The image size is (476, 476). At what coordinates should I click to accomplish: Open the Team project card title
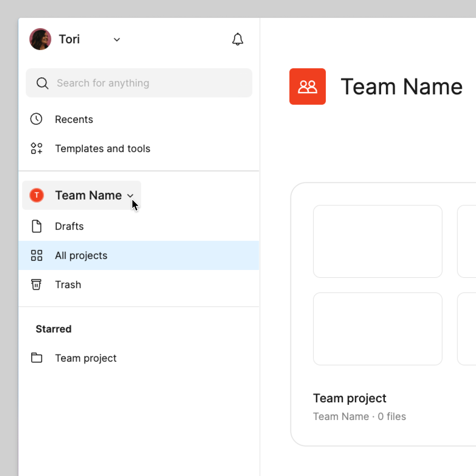pos(349,398)
